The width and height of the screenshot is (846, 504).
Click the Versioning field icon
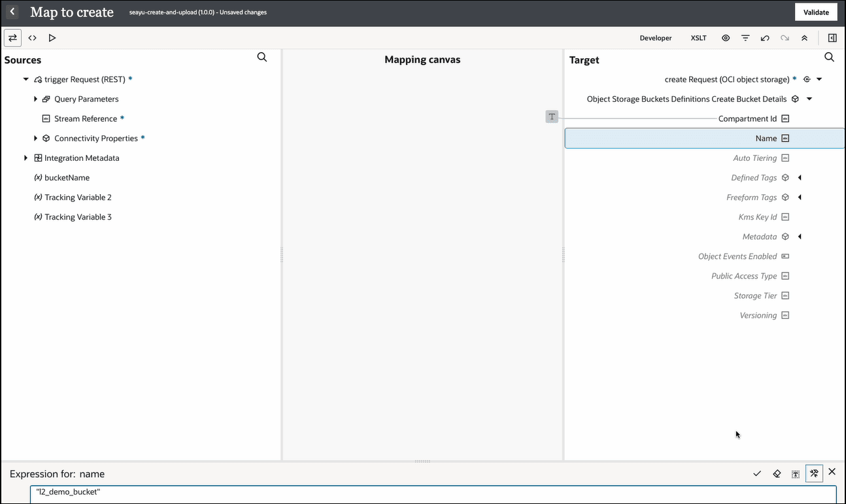[x=786, y=315]
